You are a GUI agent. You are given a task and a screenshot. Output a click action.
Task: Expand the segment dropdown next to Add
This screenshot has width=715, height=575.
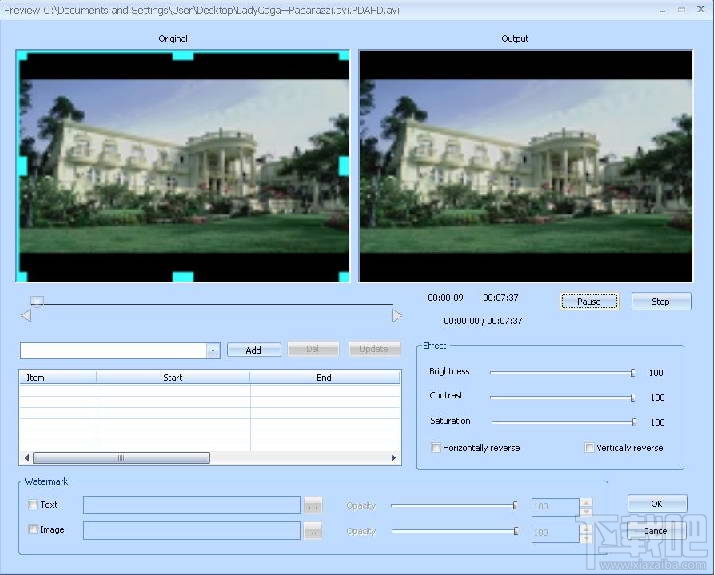coord(213,350)
